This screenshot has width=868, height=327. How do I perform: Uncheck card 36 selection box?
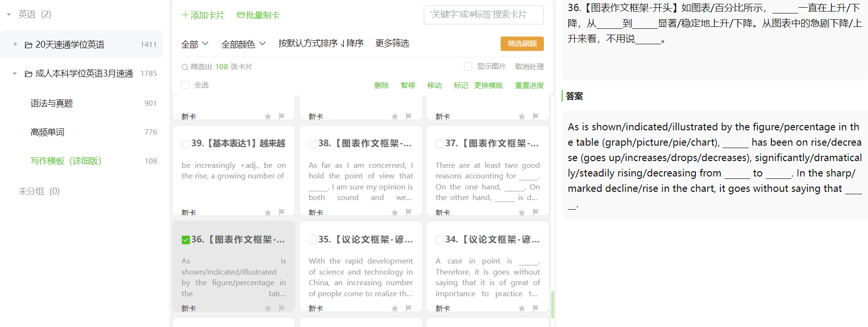tap(186, 239)
